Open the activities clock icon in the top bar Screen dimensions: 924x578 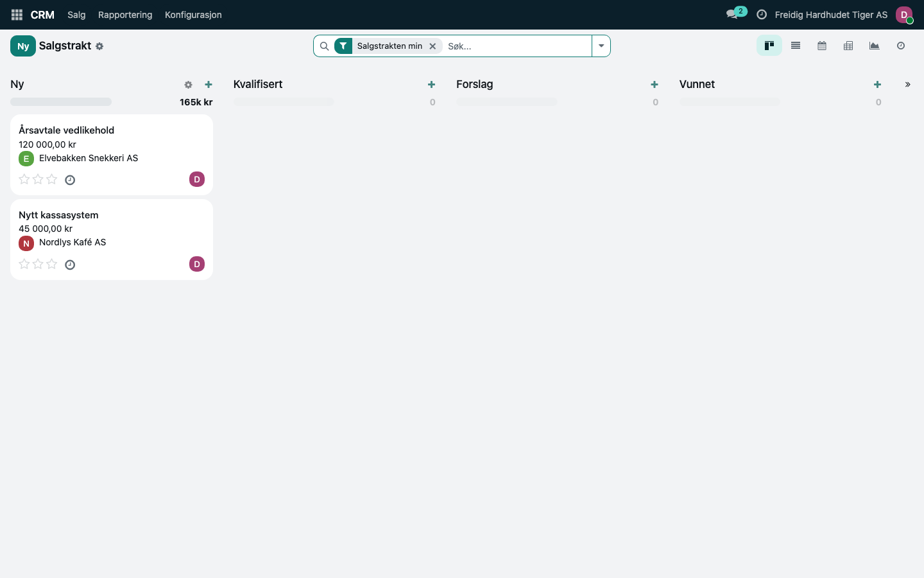click(762, 15)
